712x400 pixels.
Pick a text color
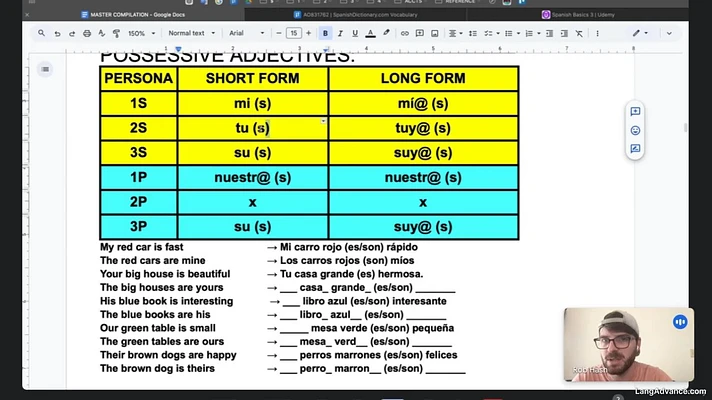point(371,33)
